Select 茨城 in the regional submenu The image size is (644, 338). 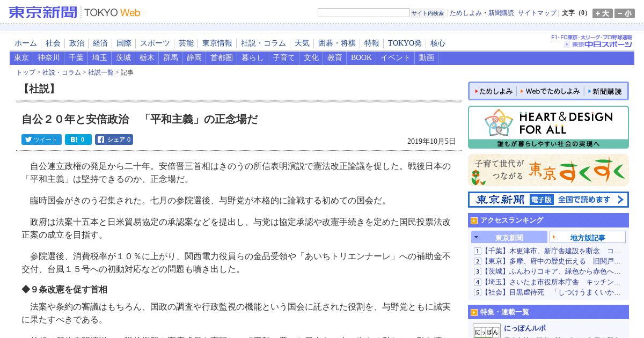coord(123,58)
